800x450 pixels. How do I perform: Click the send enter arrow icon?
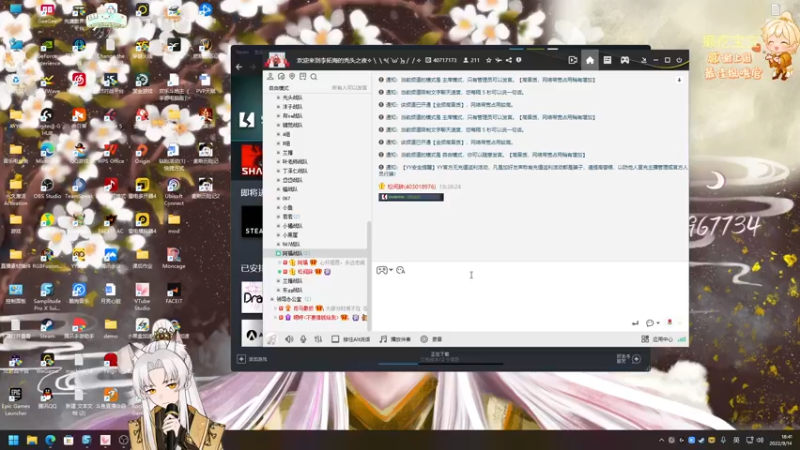[x=635, y=323]
